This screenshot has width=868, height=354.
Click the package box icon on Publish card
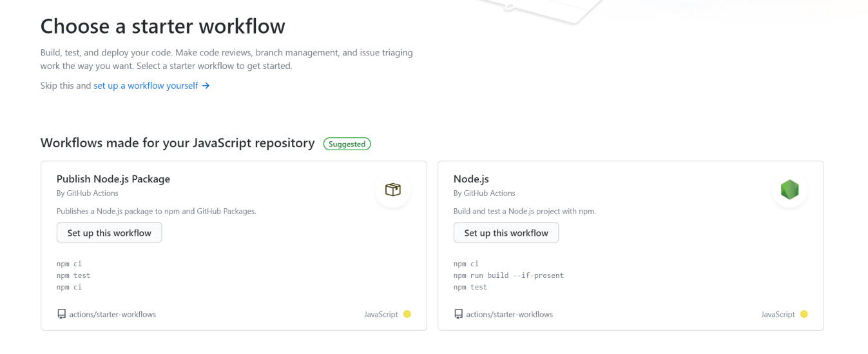tap(392, 190)
